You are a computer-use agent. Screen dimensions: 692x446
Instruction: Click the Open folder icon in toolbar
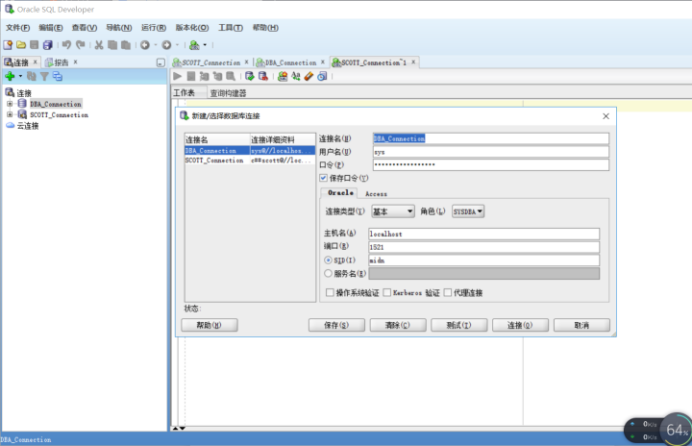pyautogui.click(x=21, y=45)
